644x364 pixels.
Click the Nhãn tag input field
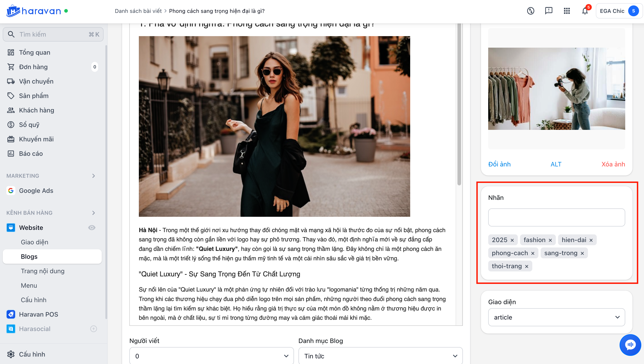tap(556, 217)
